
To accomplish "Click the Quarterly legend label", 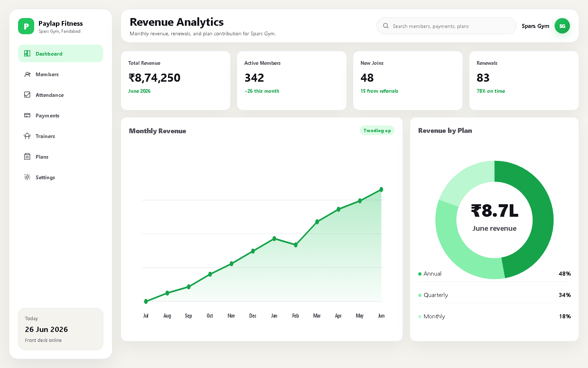I will pyautogui.click(x=436, y=295).
